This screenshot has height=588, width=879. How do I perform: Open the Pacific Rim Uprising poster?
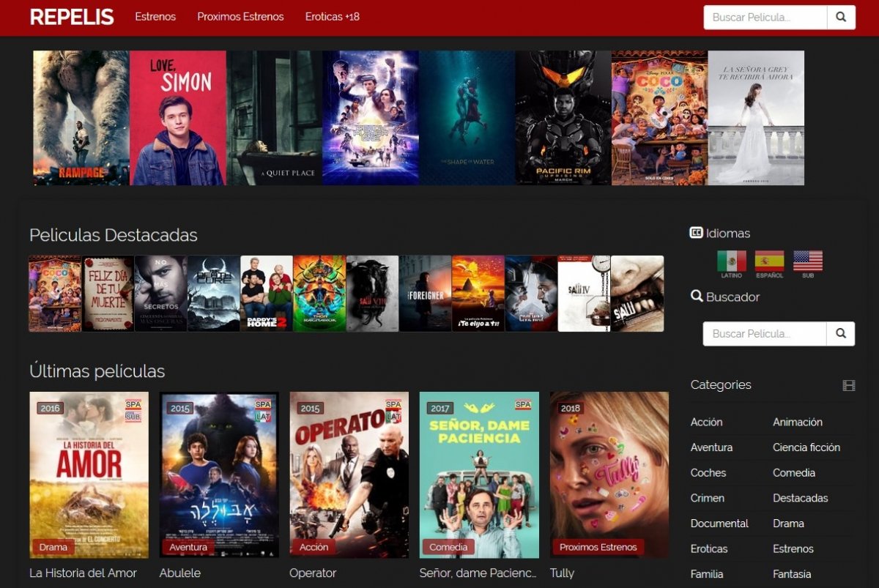coord(563,118)
